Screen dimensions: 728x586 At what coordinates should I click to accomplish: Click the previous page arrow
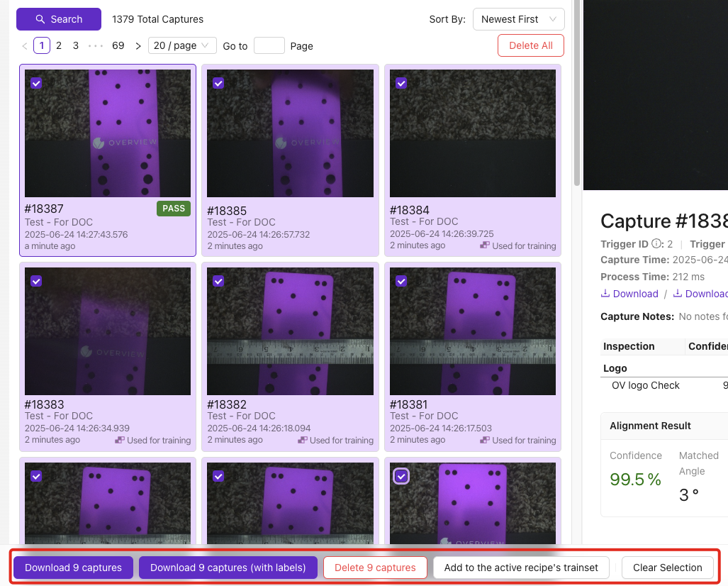pos(25,46)
